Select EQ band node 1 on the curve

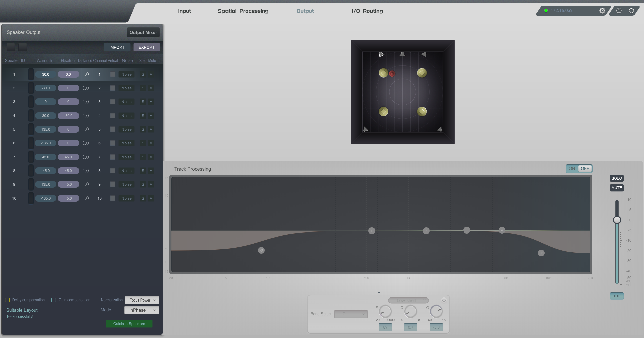pyautogui.click(x=372, y=231)
